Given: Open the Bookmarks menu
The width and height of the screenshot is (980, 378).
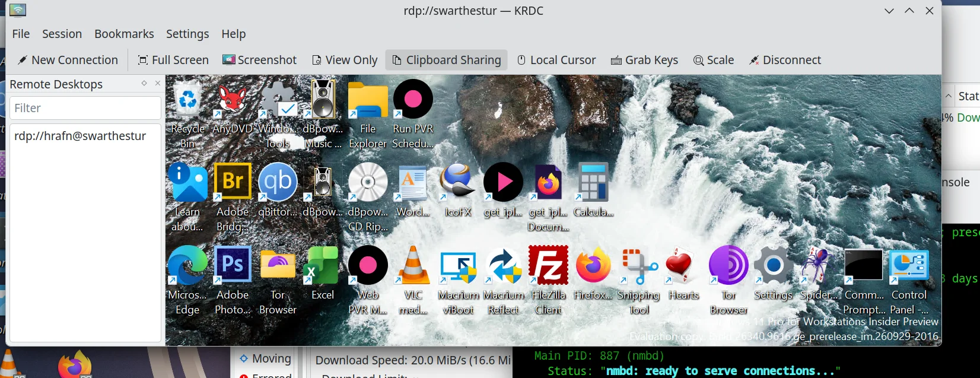Looking at the screenshot, I should tap(124, 34).
